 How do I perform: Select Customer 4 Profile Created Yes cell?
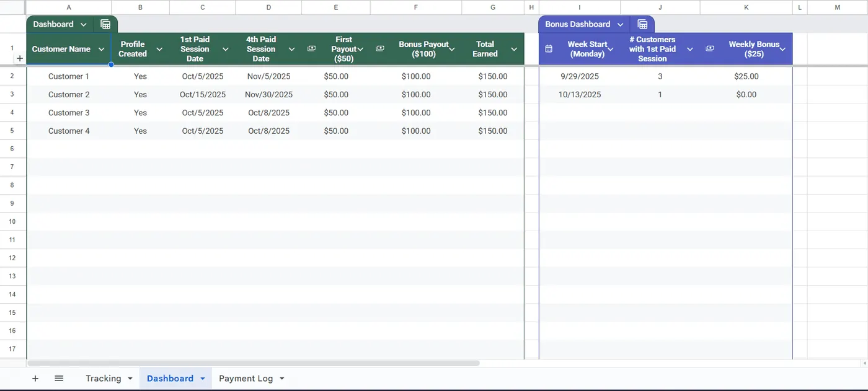point(141,131)
